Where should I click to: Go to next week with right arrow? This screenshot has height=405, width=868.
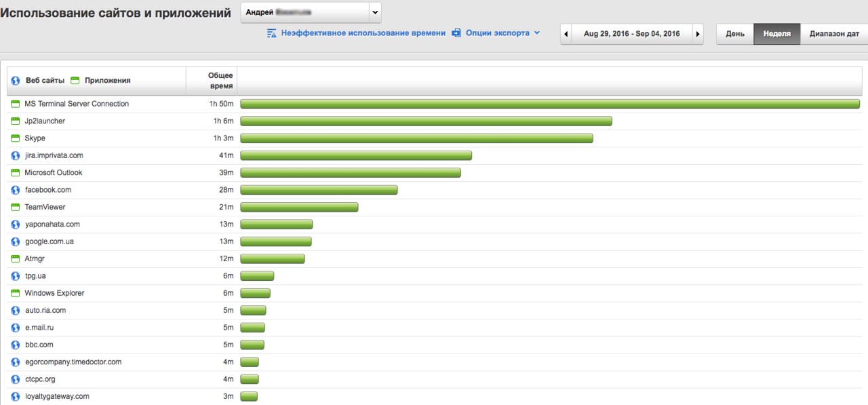[x=698, y=34]
